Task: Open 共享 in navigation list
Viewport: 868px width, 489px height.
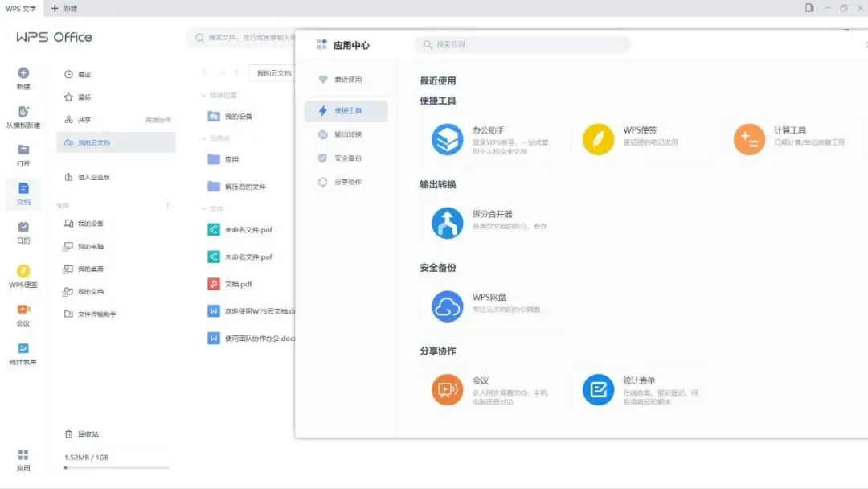Action: point(84,120)
